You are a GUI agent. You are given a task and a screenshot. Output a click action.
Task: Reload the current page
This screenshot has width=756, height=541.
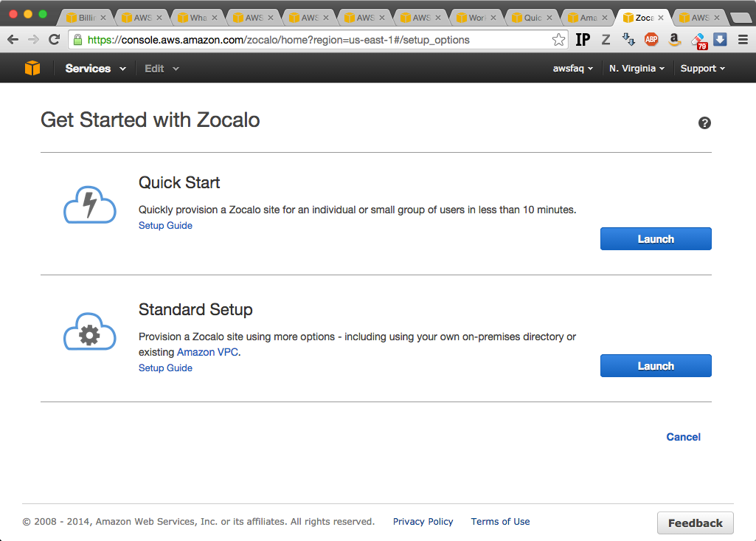point(54,40)
